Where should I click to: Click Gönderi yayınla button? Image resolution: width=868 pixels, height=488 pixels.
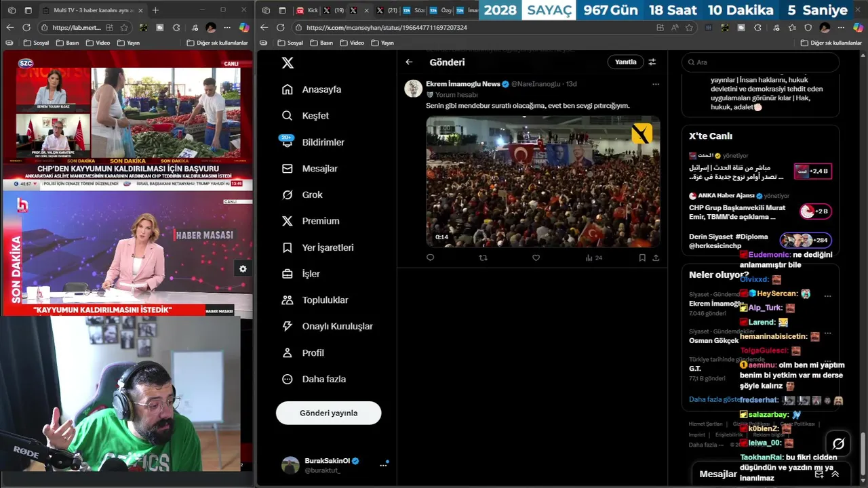[328, 413]
